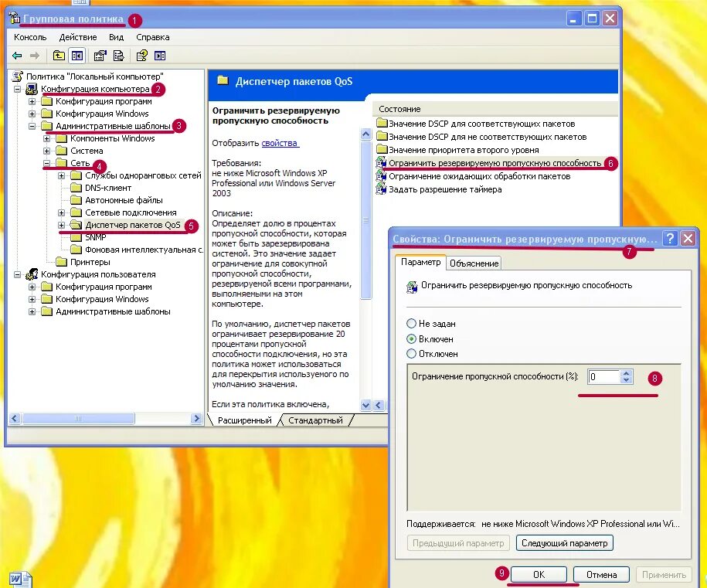Open the Действие menu

[x=78, y=37]
